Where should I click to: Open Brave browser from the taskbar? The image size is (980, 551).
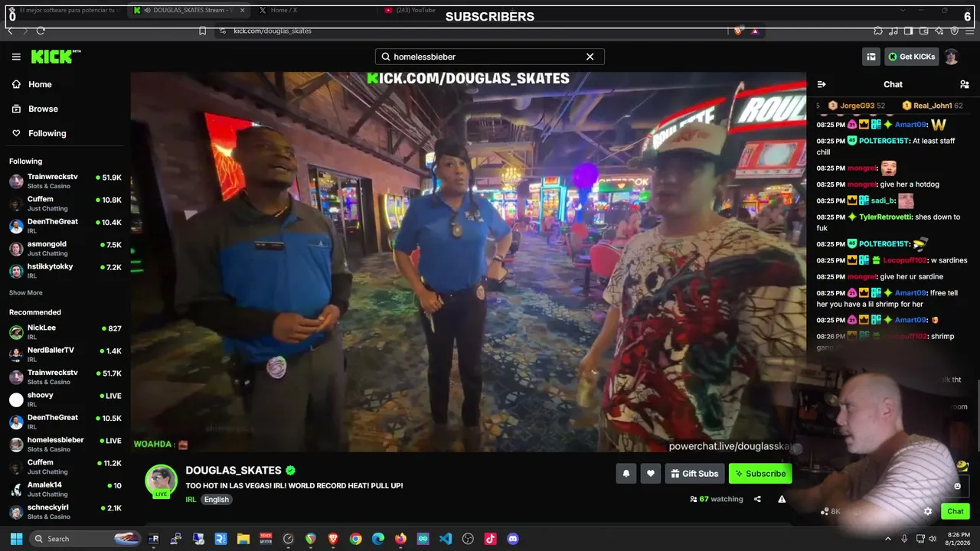(x=333, y=539)
